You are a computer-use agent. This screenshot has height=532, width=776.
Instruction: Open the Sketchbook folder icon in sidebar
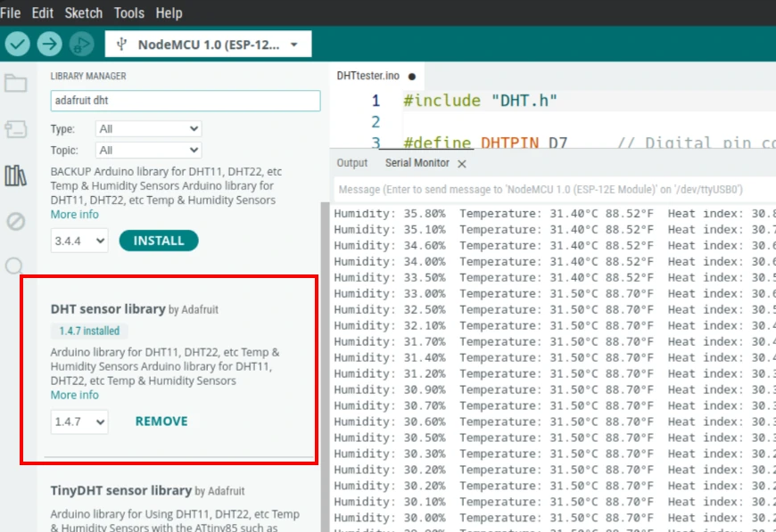[15, 83]
